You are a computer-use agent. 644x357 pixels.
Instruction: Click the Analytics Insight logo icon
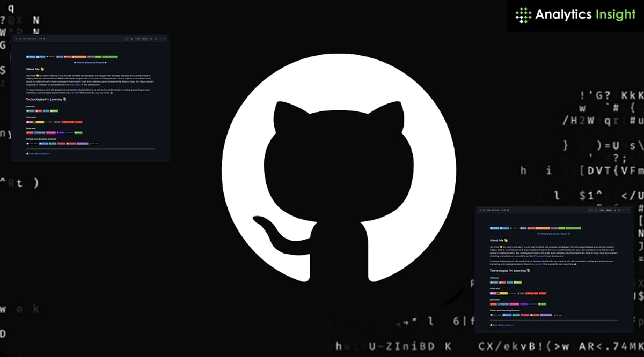(x=523, y=15)
